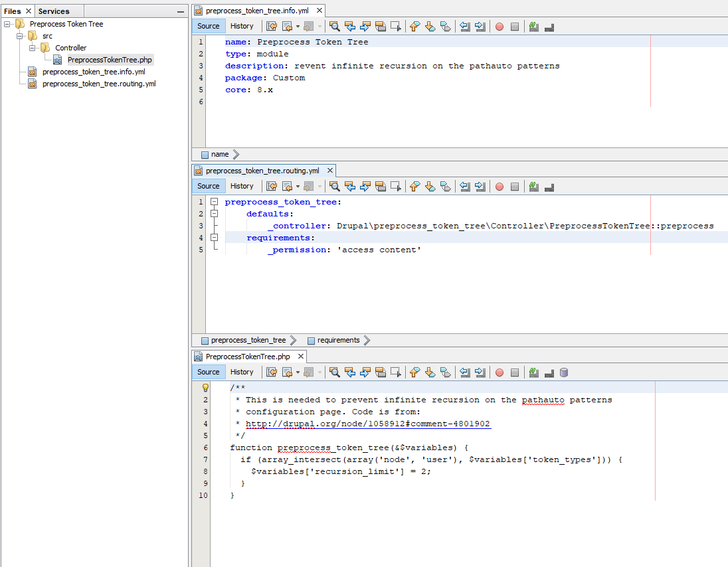
Task: Collapse the Preprocess Token Tree root node
Action: tap(7, 24)
